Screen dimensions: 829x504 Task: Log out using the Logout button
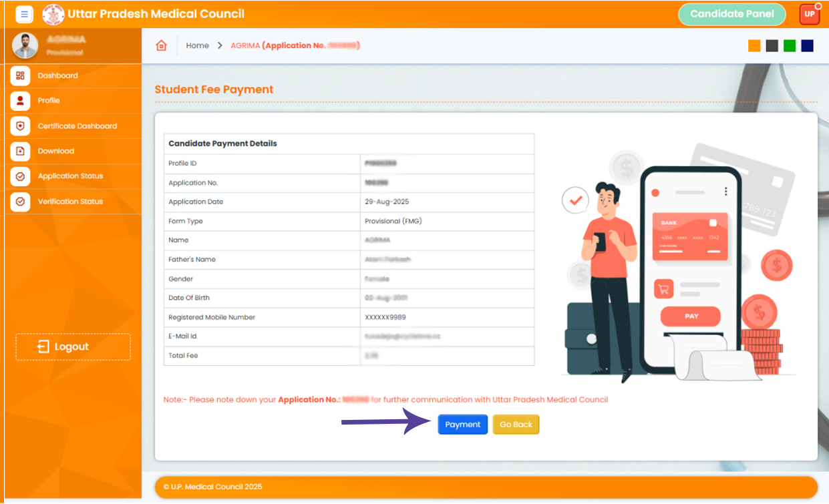[73, 346]
